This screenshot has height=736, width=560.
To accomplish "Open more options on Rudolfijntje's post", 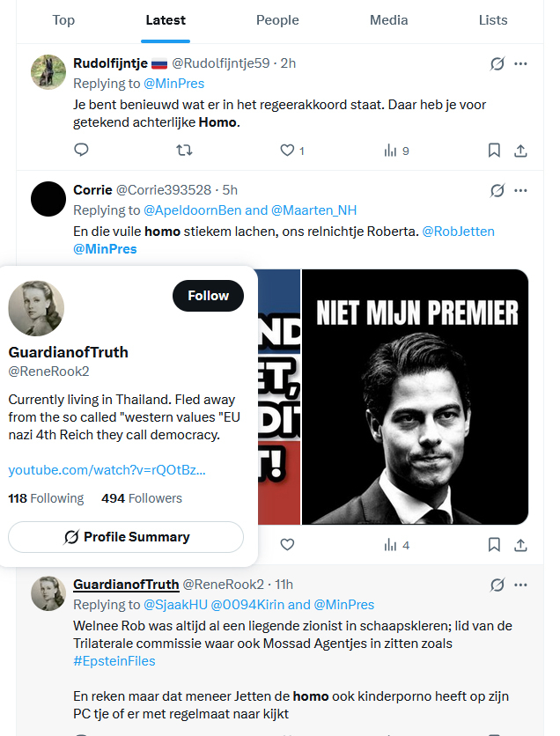I will click(520, 63).
